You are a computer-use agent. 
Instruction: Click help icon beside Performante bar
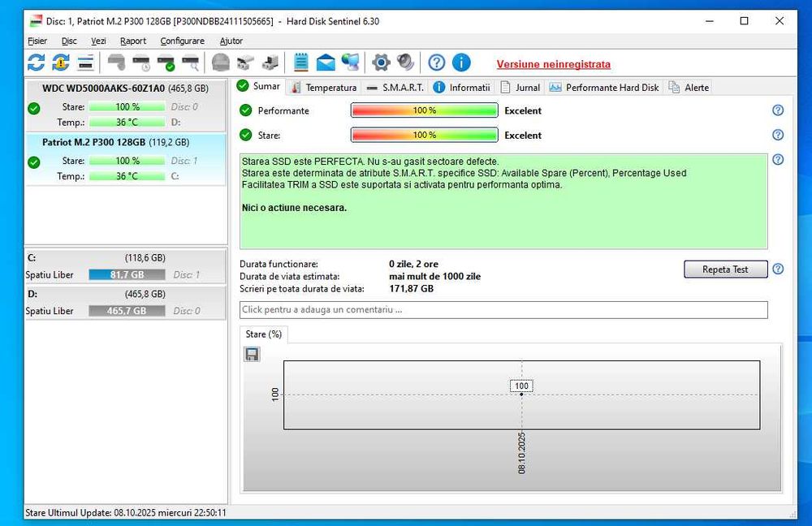tap(778, 110)
